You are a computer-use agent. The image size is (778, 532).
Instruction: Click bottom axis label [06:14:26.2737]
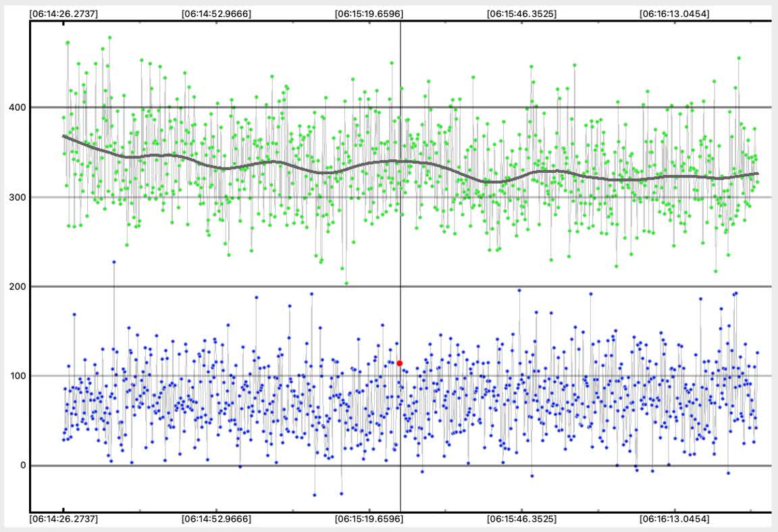click(63, 519)
